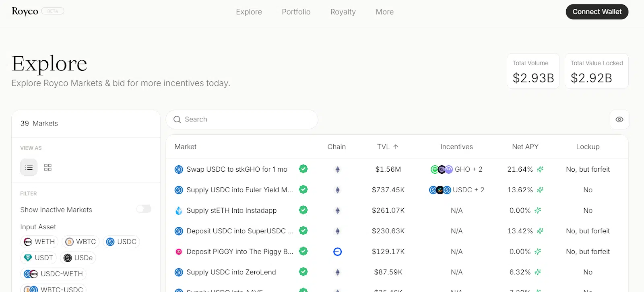
Task: Open the More navigation menu
Action: coord(385,12)
